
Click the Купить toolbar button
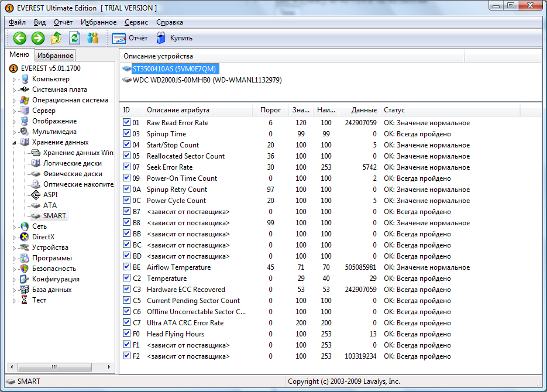[174, 38]
